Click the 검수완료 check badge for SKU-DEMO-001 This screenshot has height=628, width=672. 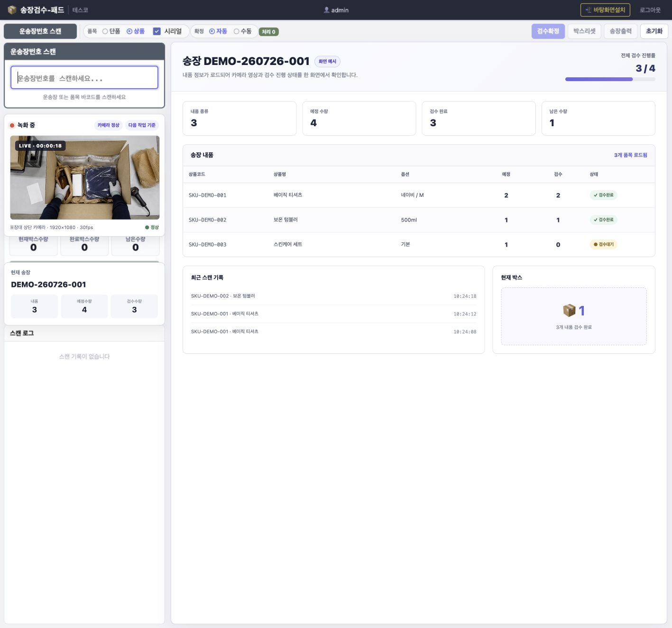coord(604,195)
